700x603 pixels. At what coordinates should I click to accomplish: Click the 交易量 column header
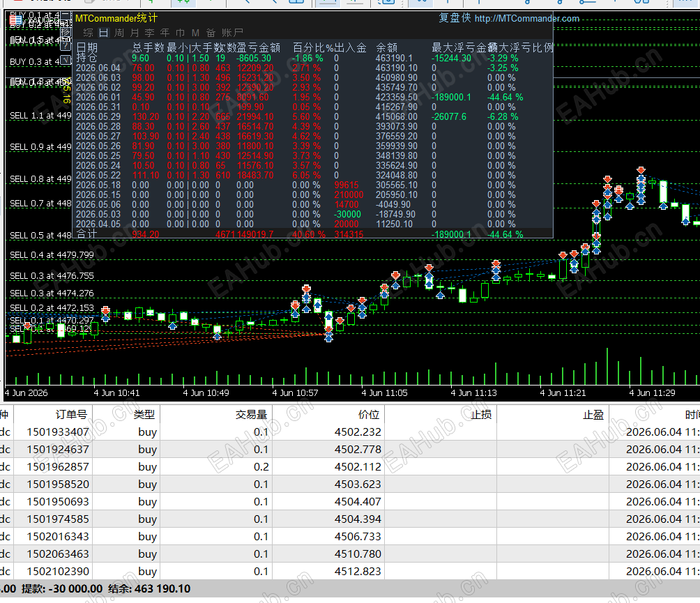pos(251,415)
